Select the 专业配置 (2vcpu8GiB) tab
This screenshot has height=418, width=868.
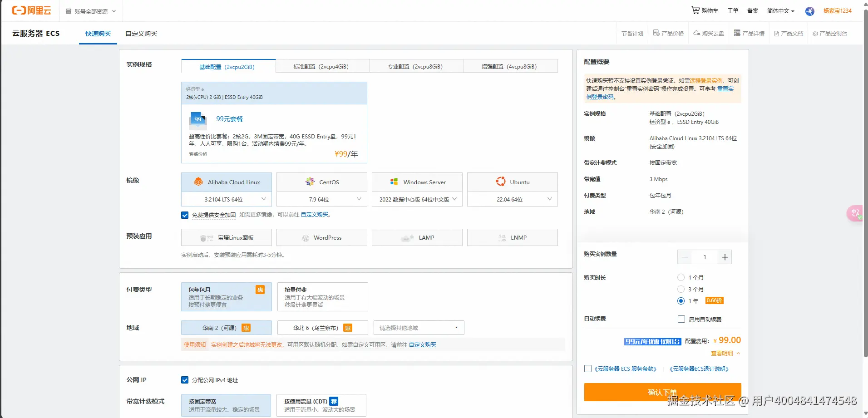[x=417, y=66]
